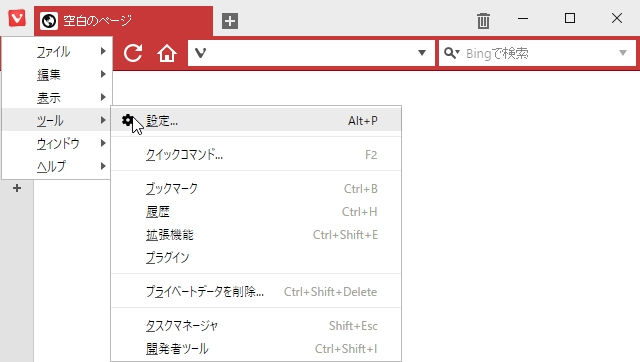
Task: Open the ヘルプ menu entry
Action: click(57, 166)
